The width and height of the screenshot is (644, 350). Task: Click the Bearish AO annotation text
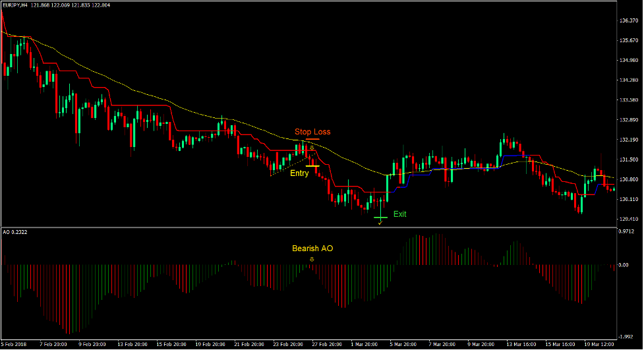click(312, 248)
